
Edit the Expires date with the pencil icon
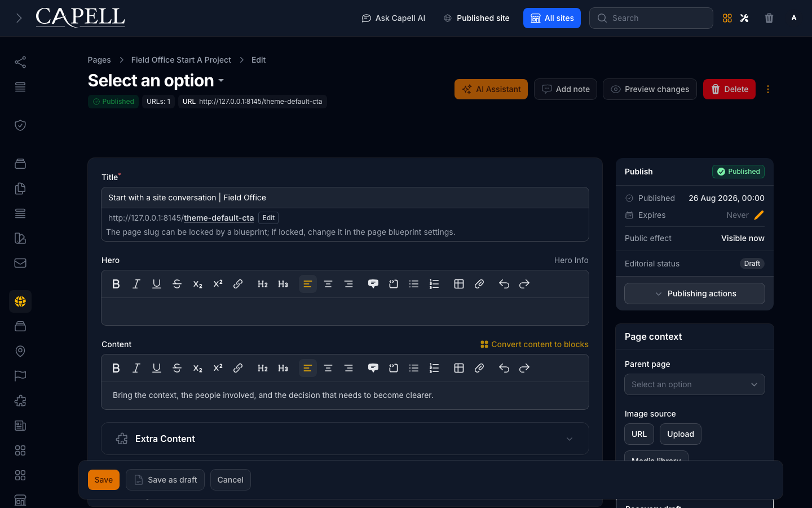(759, 215)
